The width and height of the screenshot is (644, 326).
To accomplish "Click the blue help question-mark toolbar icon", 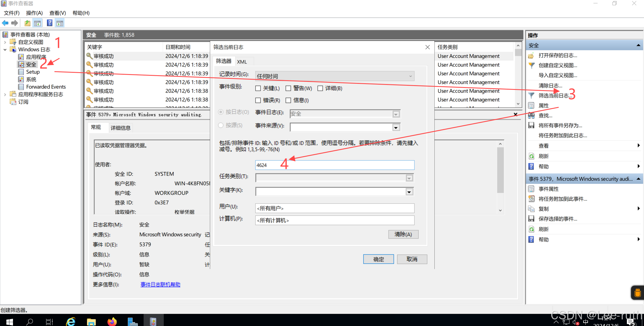I will click(49, 23).
